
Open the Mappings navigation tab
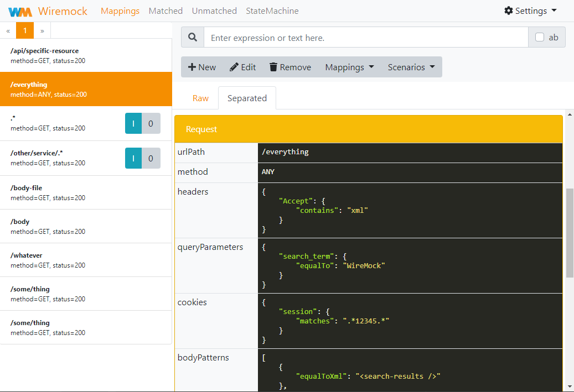pyautogui.click(x=120, y=11)
